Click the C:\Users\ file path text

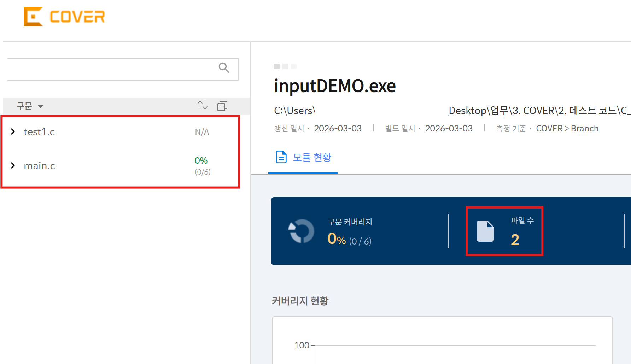pos(294,111)
